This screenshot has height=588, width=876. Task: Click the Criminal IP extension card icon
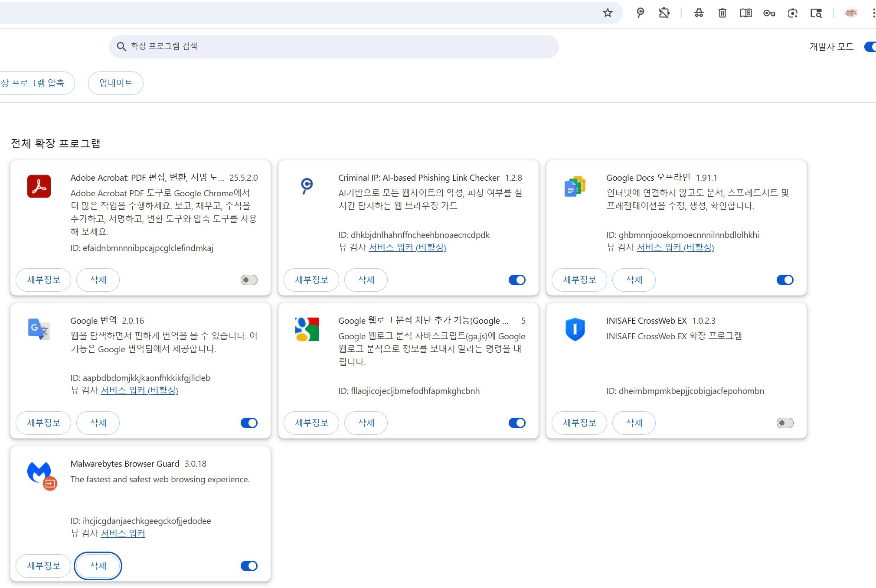[307, 186]
